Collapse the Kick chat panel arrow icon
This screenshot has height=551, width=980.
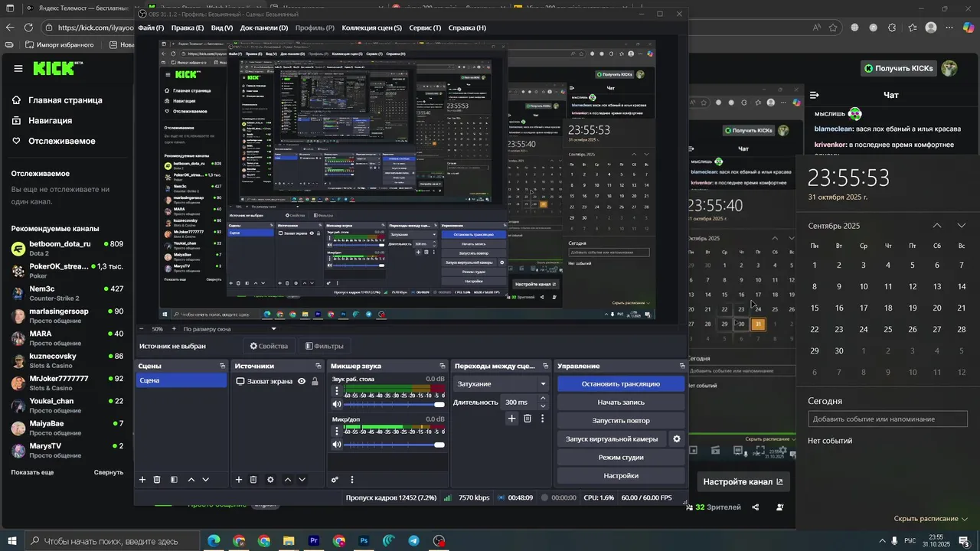(815, 95)
